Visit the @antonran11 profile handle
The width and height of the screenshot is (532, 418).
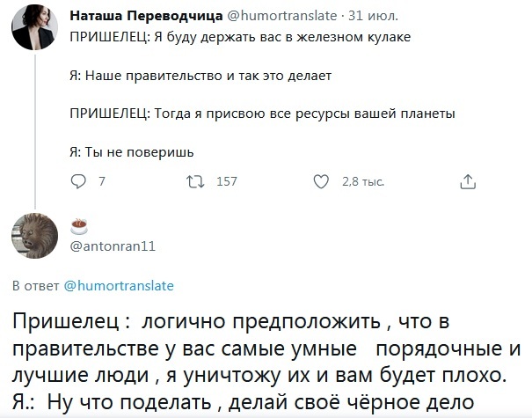pyautogui.click(x=113, y=246)
